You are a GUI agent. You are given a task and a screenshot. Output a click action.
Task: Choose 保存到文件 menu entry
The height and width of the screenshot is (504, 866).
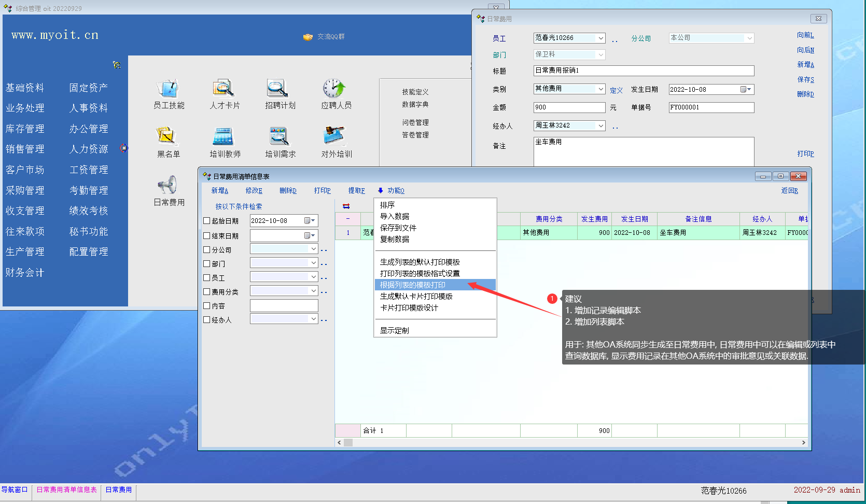click(398, 228)
